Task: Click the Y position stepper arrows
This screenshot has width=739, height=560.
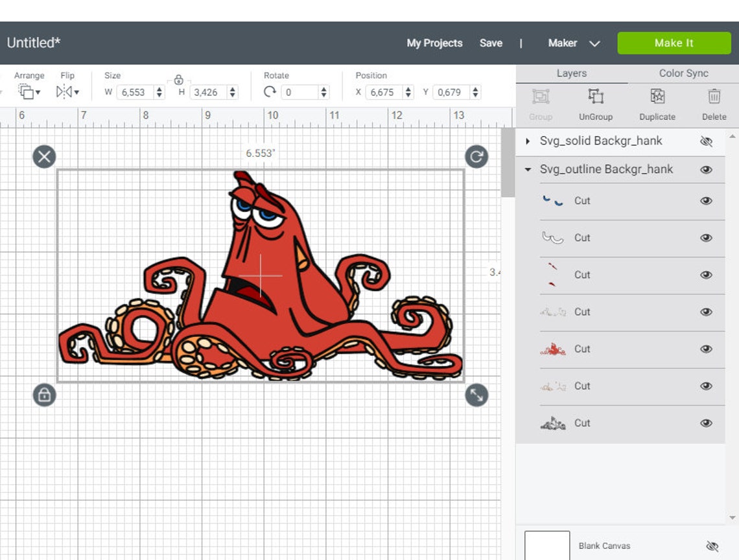Action: 476,92
